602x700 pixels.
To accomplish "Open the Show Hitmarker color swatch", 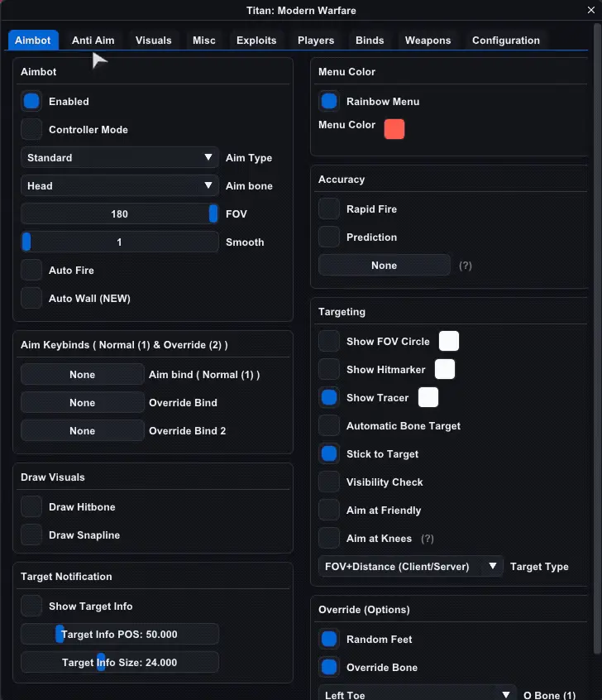I will pyautogui.click(x=445, y=369).
